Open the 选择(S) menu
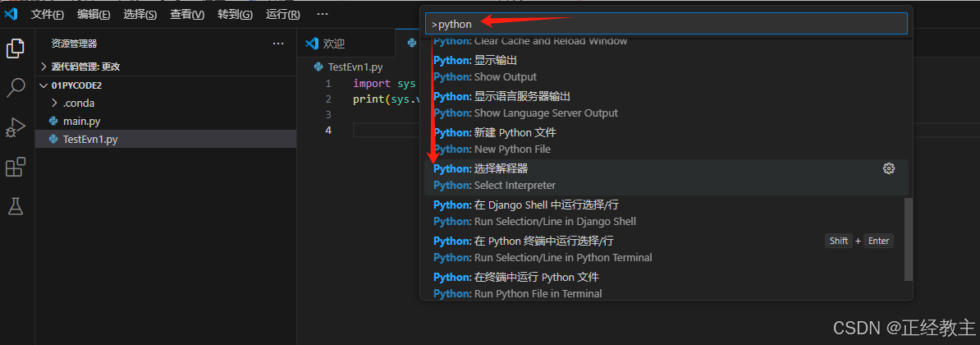 tap(140, 14)
